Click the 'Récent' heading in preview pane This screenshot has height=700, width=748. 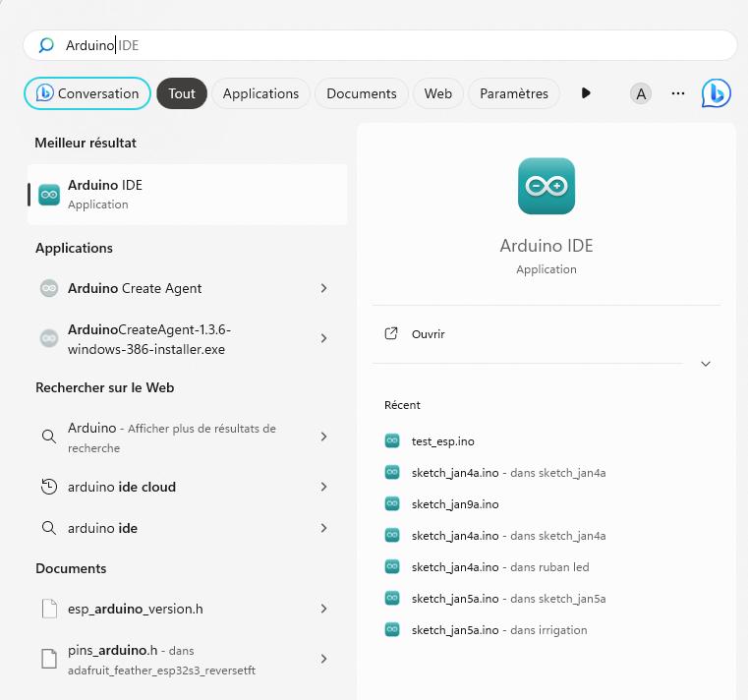(x=402, y=405)
